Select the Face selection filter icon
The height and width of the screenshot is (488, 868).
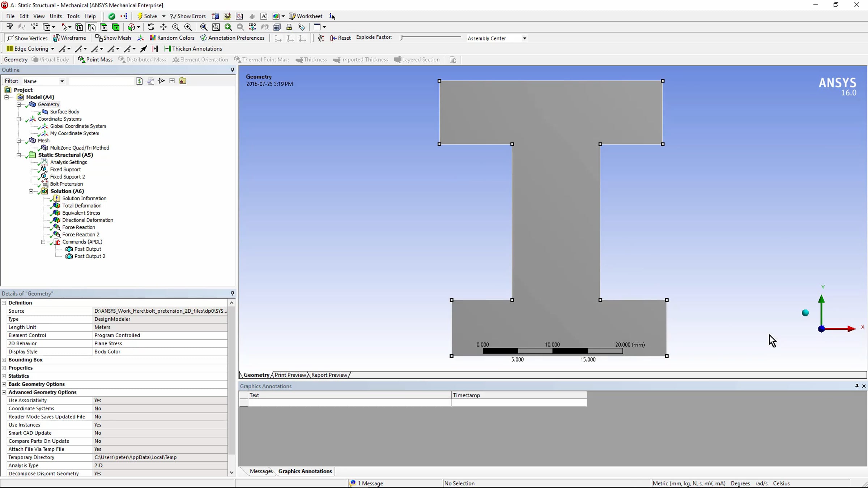coord(103,27)
